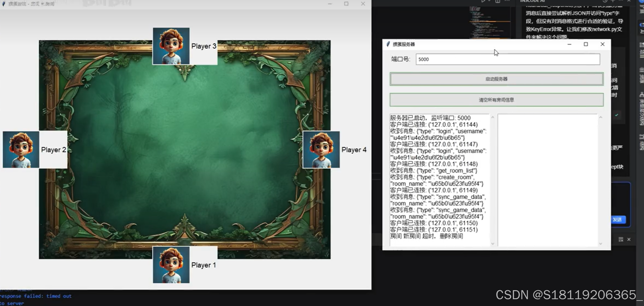Close the bottom panel with the X icon
The image size is (644, 306).
point(629,239)
